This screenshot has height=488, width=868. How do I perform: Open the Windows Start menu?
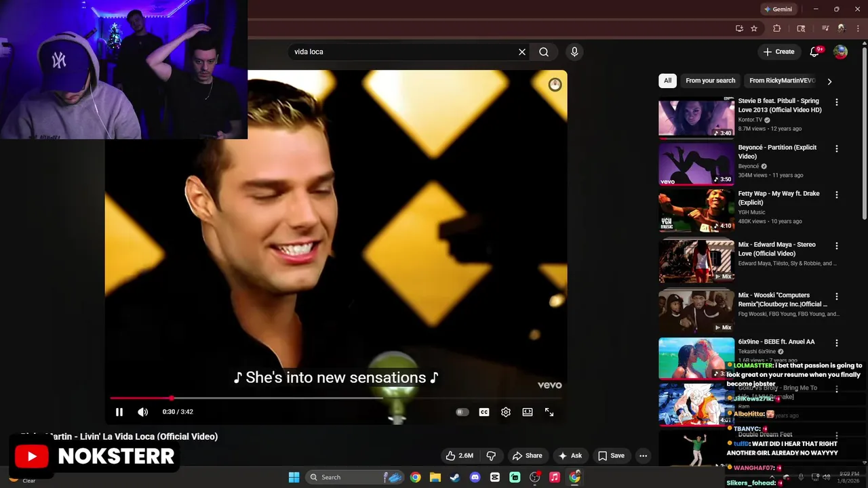click(294, 477)
